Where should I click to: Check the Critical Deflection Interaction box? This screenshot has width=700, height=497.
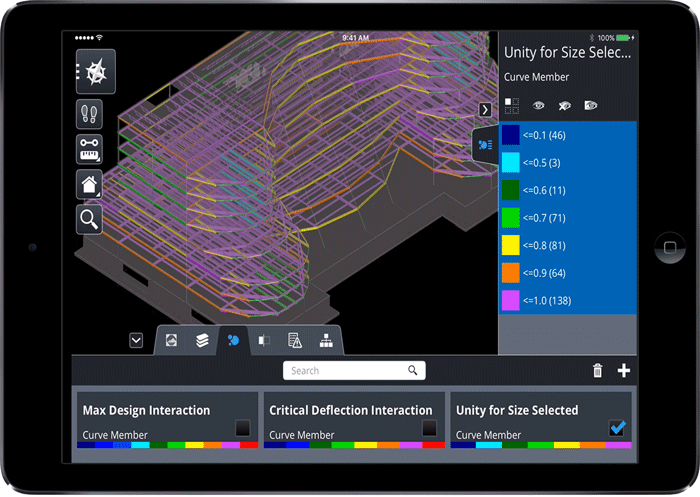tap(429, 428)
